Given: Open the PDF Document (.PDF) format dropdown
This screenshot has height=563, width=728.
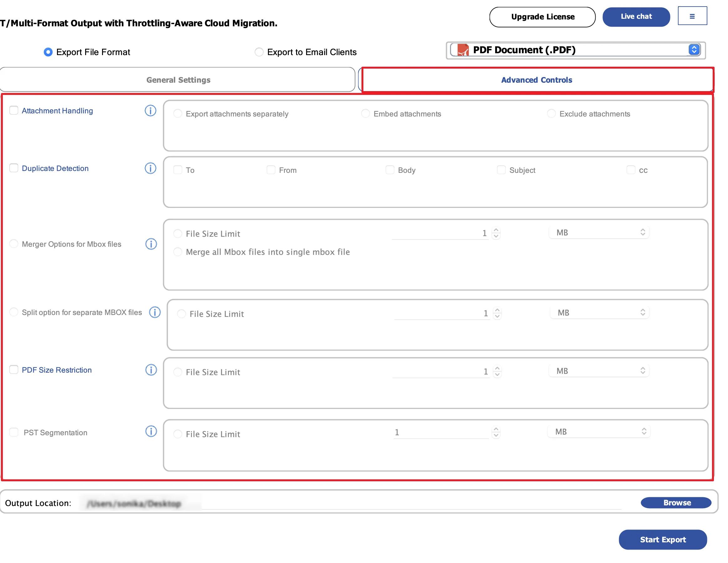Looking at the screenshot, I should pos(576,50).
